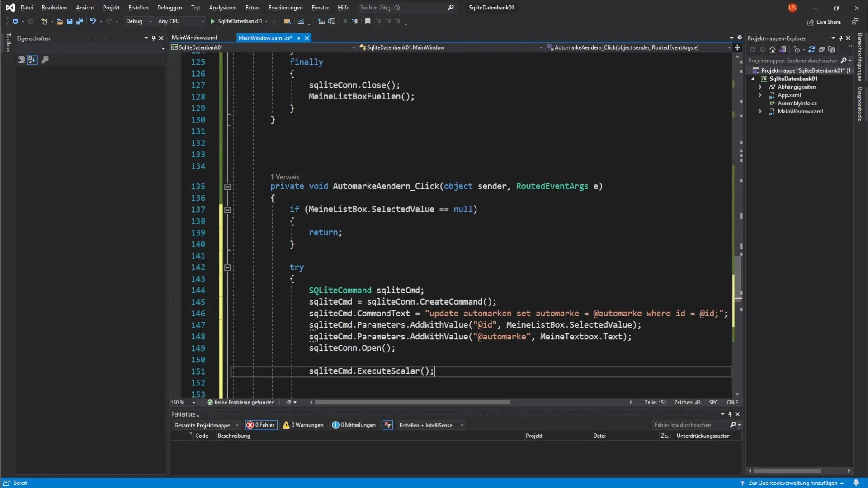Click the pending changes filter clock icon
This screenshot has width=868, height=488.
[797, 50]
